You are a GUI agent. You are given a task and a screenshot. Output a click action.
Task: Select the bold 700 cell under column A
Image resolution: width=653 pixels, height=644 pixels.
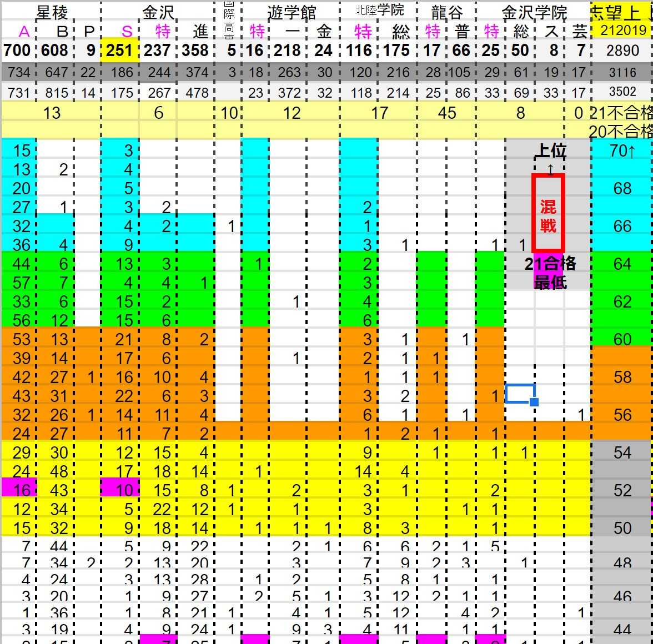click(17, 51)
